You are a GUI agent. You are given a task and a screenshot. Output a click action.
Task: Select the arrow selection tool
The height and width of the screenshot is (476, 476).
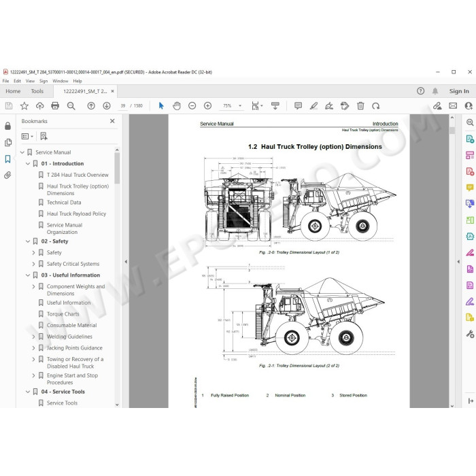point(161,105)
